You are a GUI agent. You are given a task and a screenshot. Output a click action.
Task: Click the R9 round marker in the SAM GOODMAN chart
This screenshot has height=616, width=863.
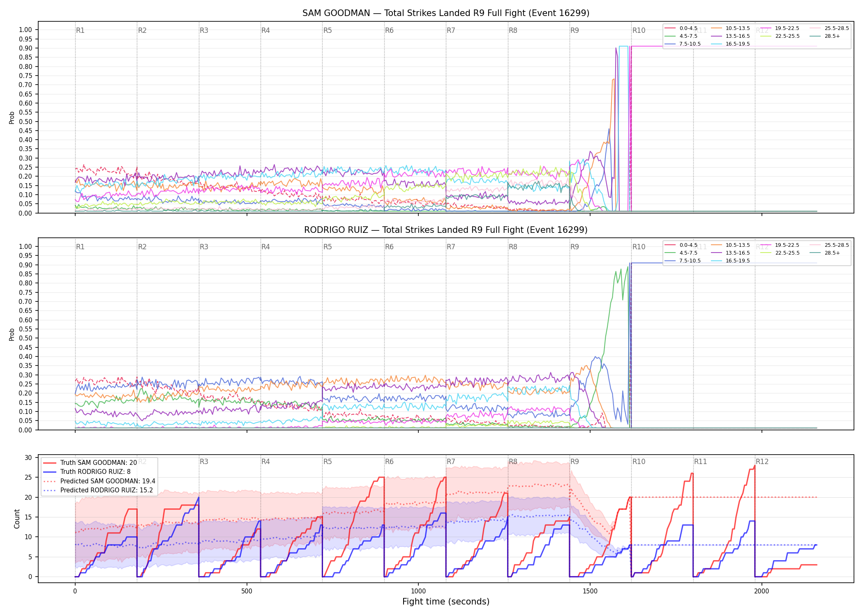(x=575, y=30)
